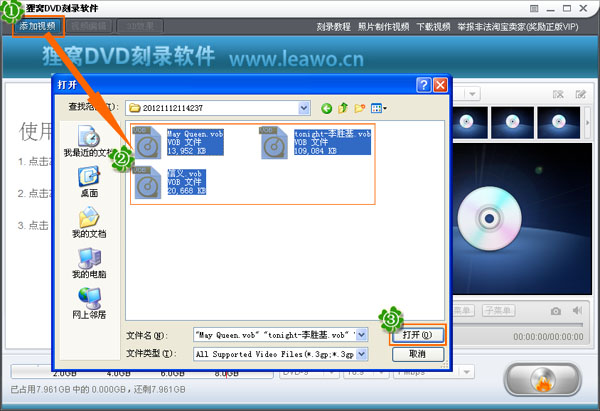Click the 文件名 filename input field
This screenshot has width=600, height=411.
(275, 335)
